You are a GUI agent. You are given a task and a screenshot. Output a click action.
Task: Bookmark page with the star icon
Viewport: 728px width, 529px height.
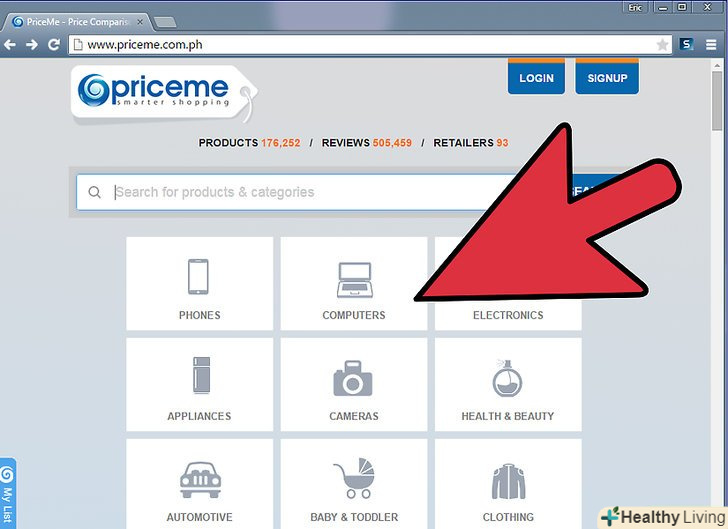[x=662, y=45]
